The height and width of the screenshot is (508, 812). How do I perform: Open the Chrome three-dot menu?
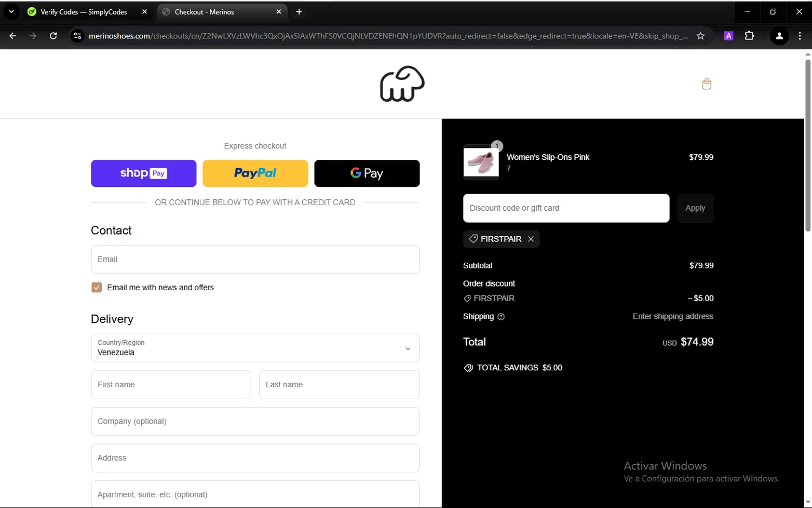click(800, 36)
